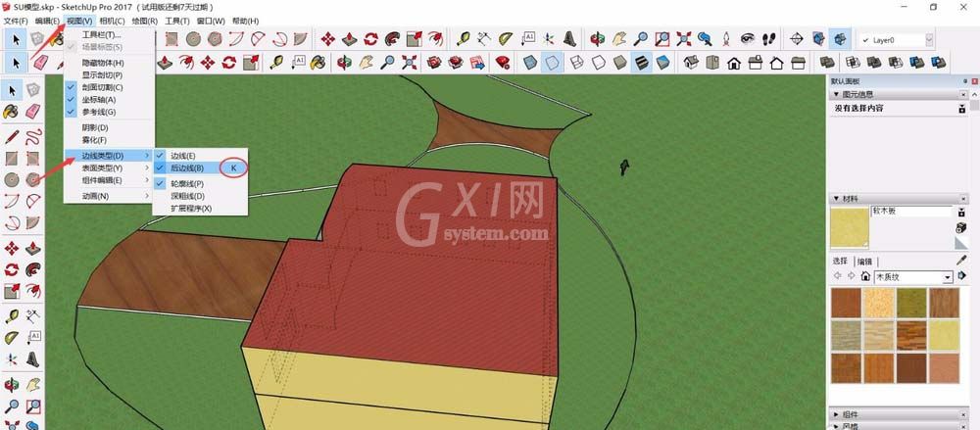Switch to the Iso house view

(691, 62)
